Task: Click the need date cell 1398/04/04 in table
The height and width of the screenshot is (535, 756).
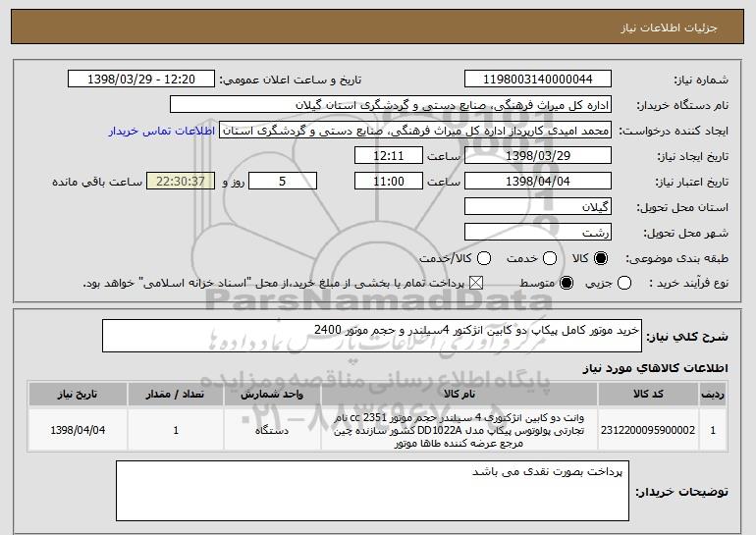Action: [78, 430]
